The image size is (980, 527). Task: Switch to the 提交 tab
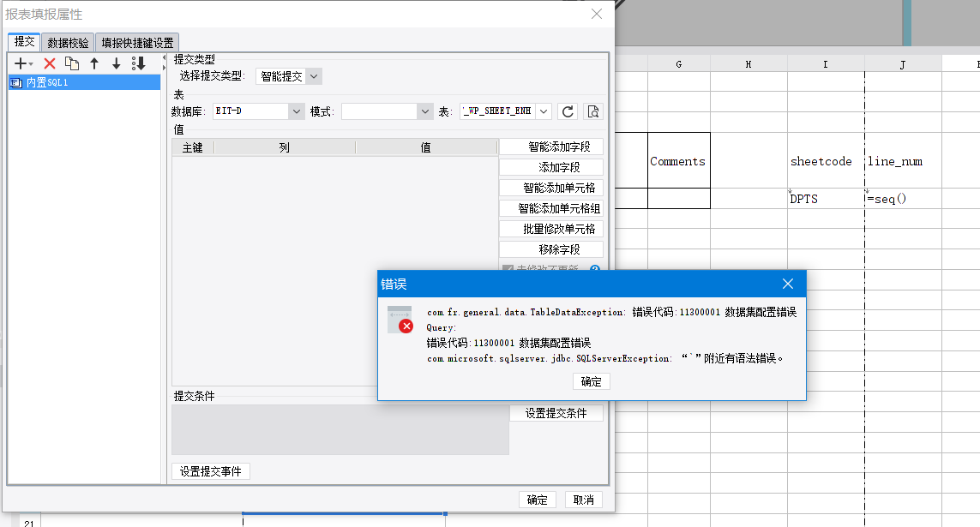coord(24,42)
